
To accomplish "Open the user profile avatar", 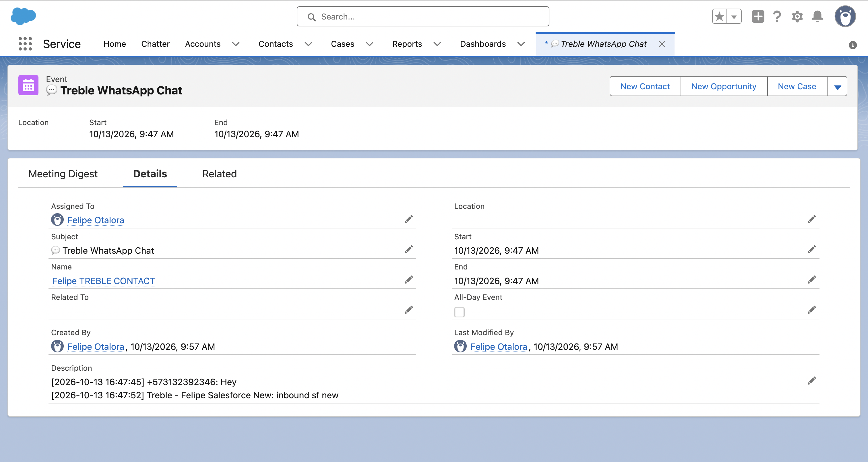I will [845, 16].
